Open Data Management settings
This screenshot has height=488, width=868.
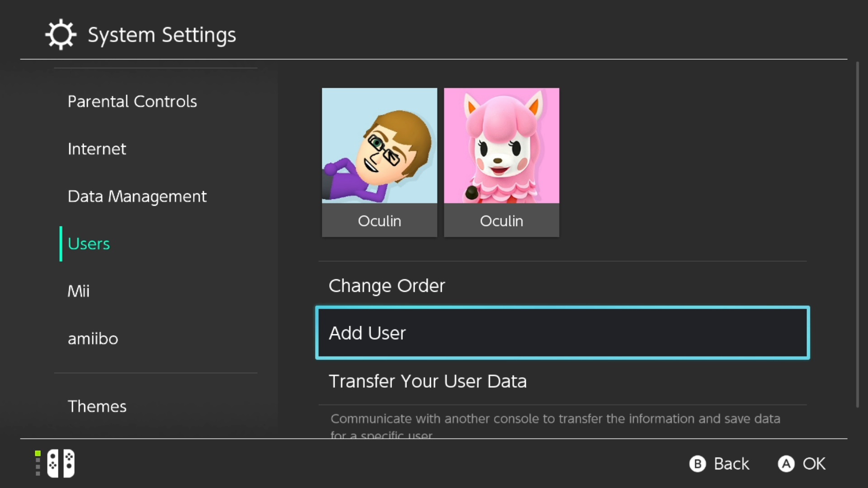137,196
